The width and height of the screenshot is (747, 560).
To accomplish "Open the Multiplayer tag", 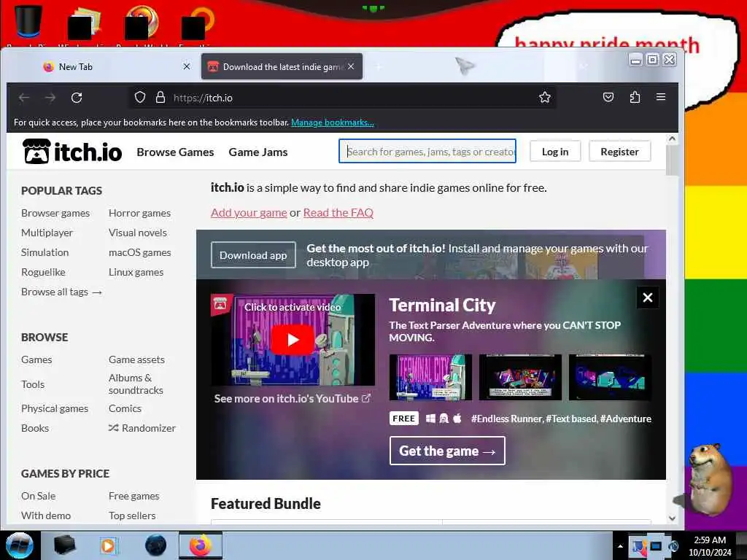I will coord(47,233).
